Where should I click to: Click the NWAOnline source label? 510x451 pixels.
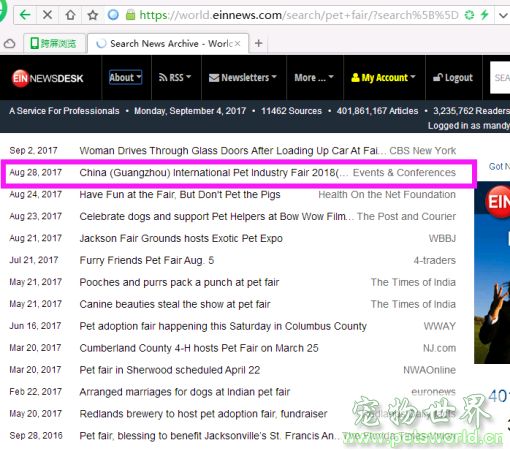(429, 370)
